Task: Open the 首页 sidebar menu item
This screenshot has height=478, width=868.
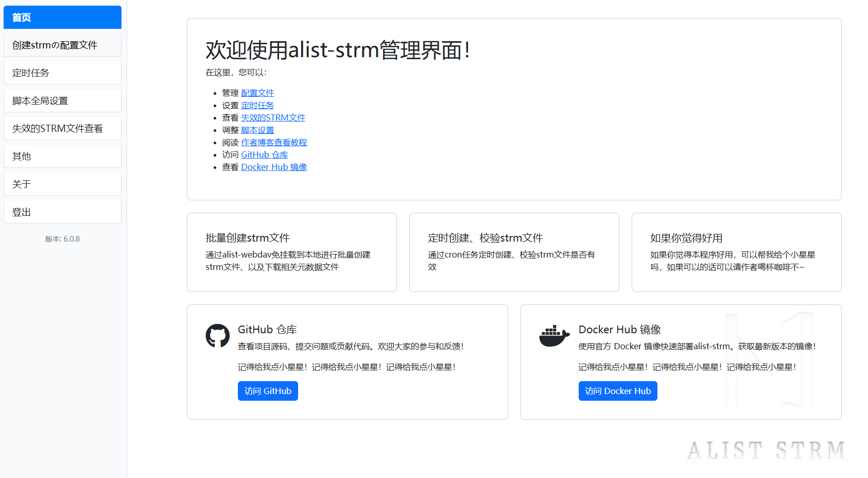Action: pos(62,18)
